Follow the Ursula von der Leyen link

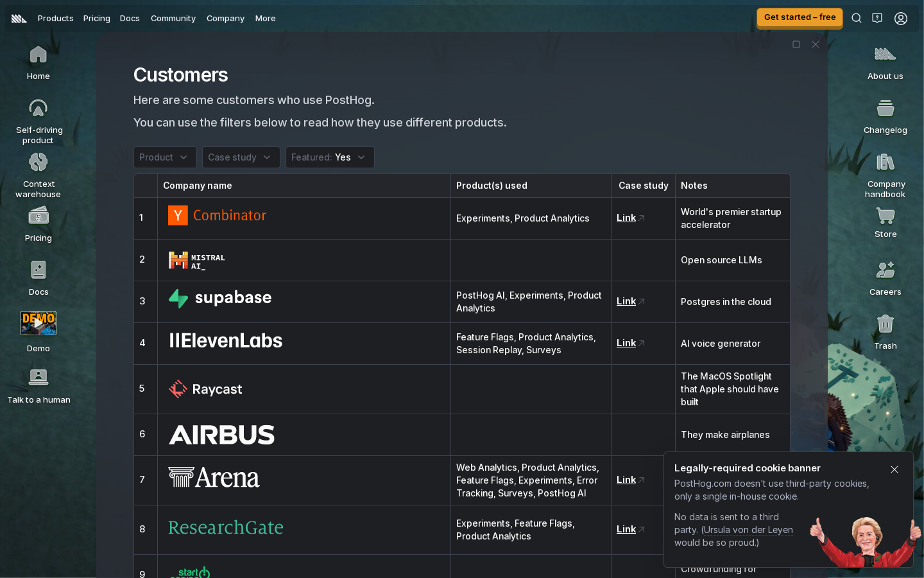pyautogui.click(x=748, y=530)
